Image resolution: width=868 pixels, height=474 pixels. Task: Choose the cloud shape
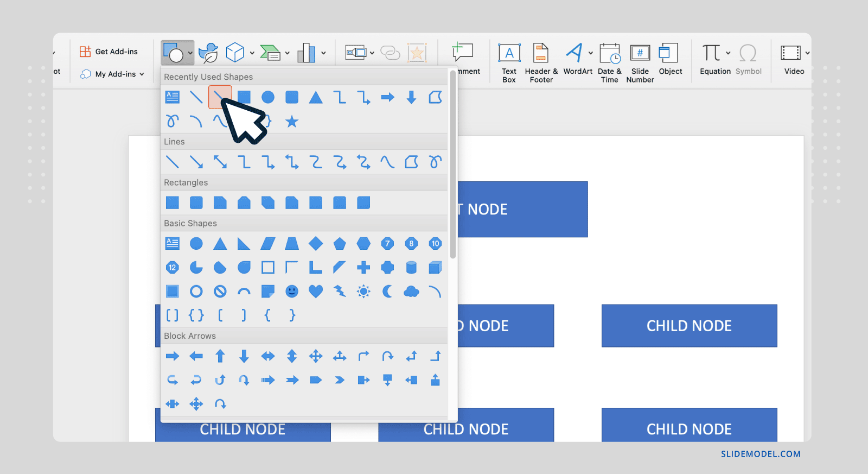click(x=411, y=292)
